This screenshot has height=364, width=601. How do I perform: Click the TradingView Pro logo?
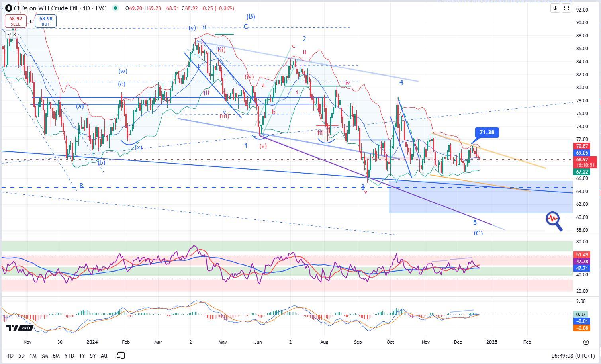tap(19, 328)
